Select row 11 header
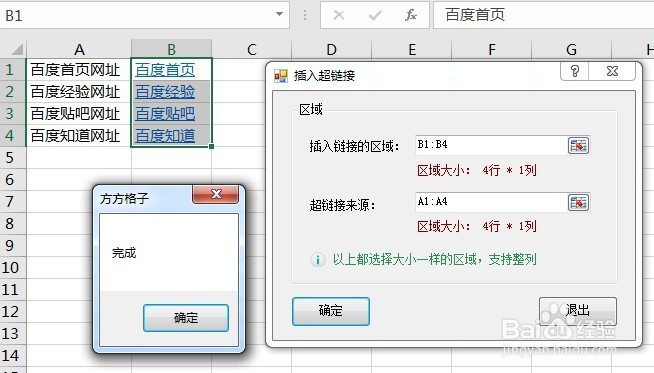The height and width of the screenshot is (373, 654). pos(13,290)
